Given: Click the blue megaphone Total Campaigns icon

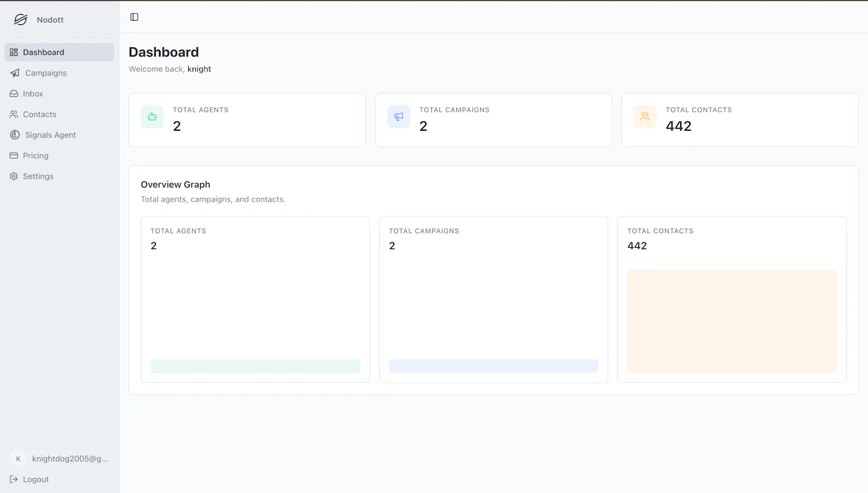Looking at the screenshot, I should [x=399, y=117].
